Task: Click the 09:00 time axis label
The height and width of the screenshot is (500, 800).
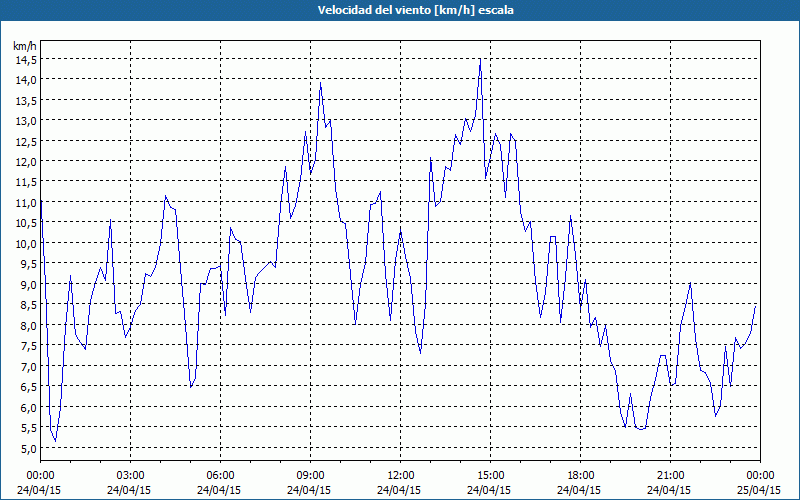Action: [310, 476]
